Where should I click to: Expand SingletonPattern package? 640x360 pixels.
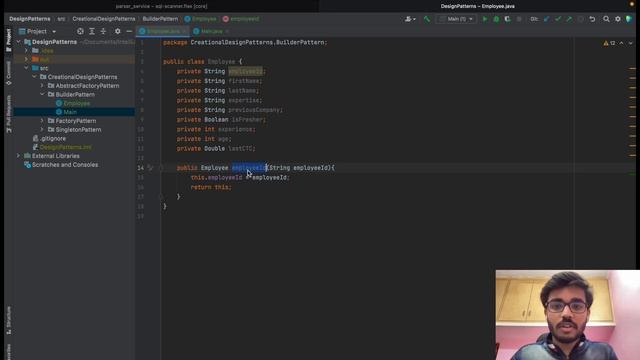point(42,129)
